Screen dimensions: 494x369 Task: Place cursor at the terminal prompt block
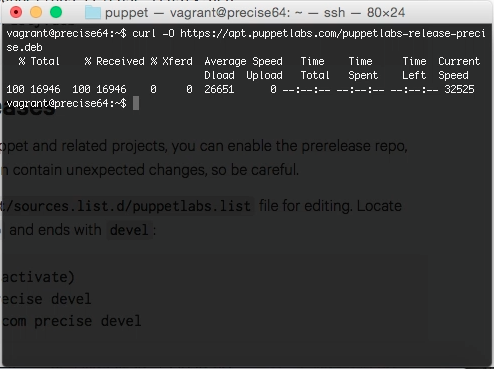click(x=136, y=103)
